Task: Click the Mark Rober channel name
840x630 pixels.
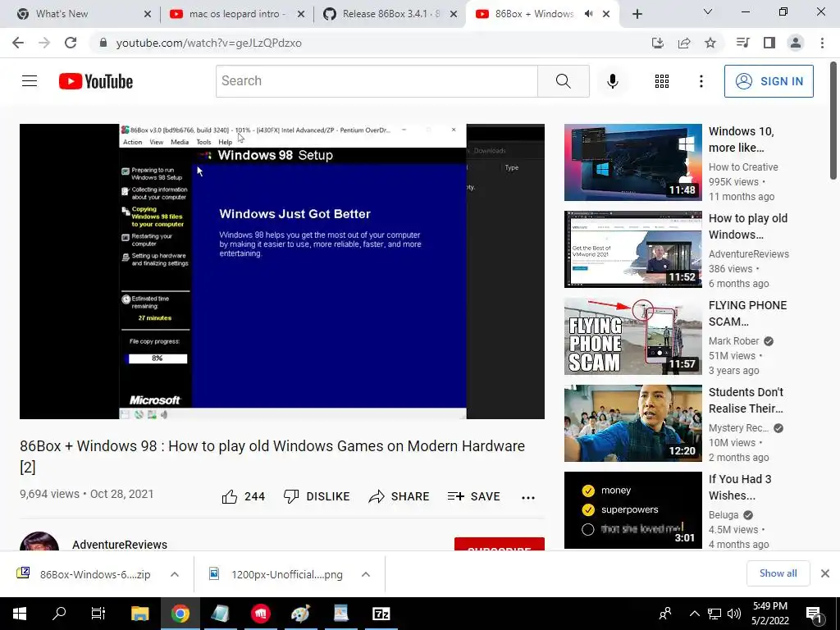Action: pyautogui.click(x=733, y=341)
